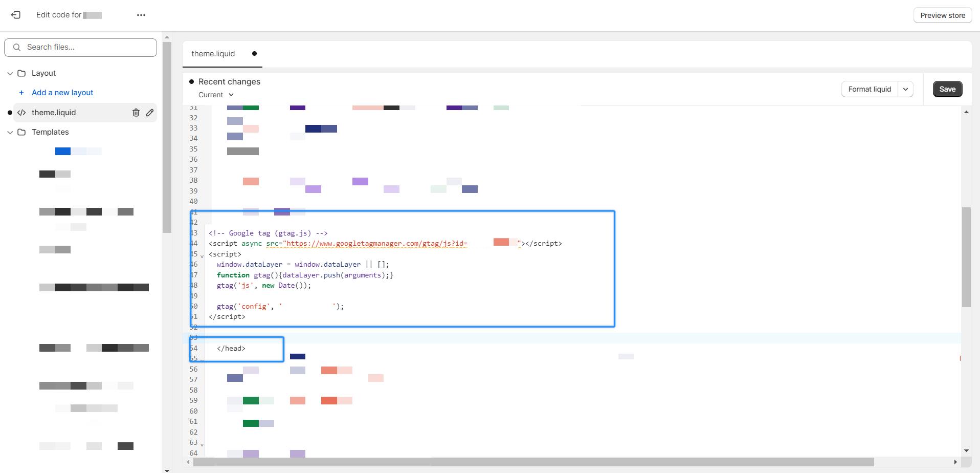Click the Add a new layout link
Image resolution: width=980 pixels, height=473 pixels.
tap(62, 93)
